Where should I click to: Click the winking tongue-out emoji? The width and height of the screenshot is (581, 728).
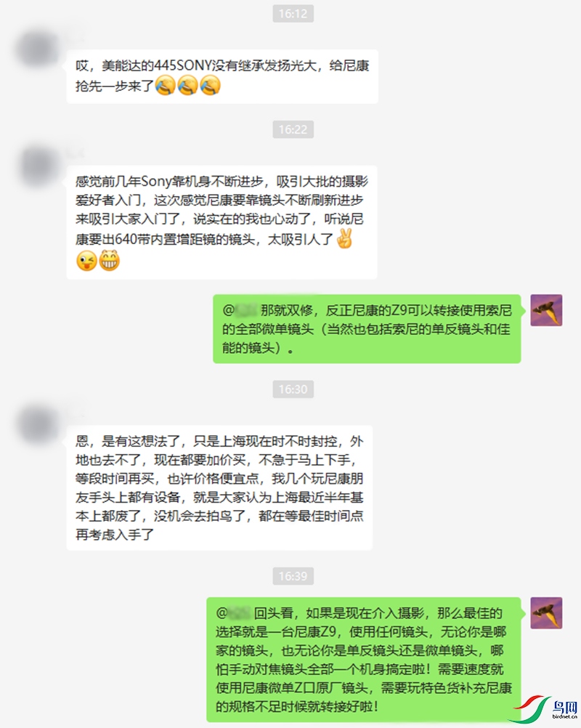point(86,261)
